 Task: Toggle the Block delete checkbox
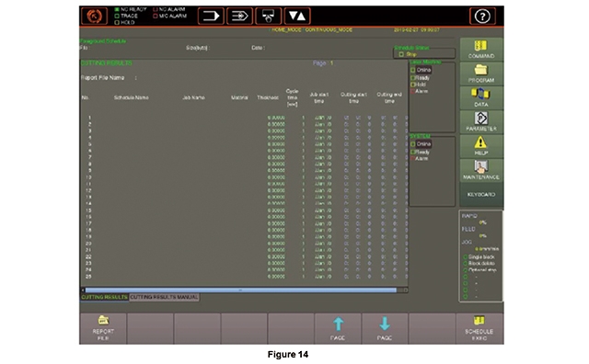[466, 264]
